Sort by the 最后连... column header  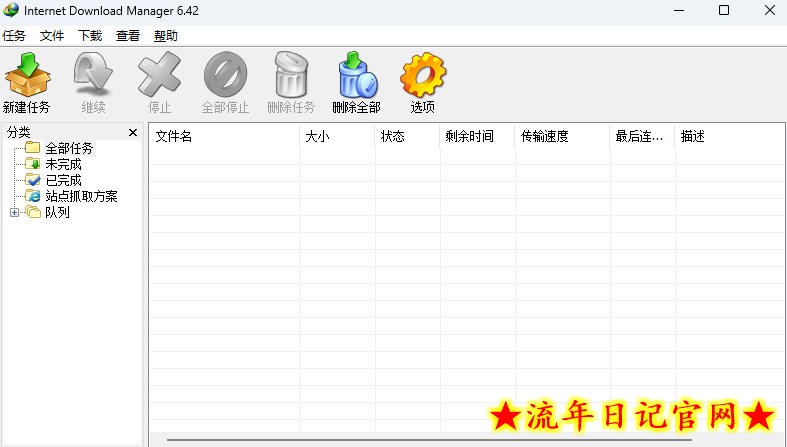point(642,136)
